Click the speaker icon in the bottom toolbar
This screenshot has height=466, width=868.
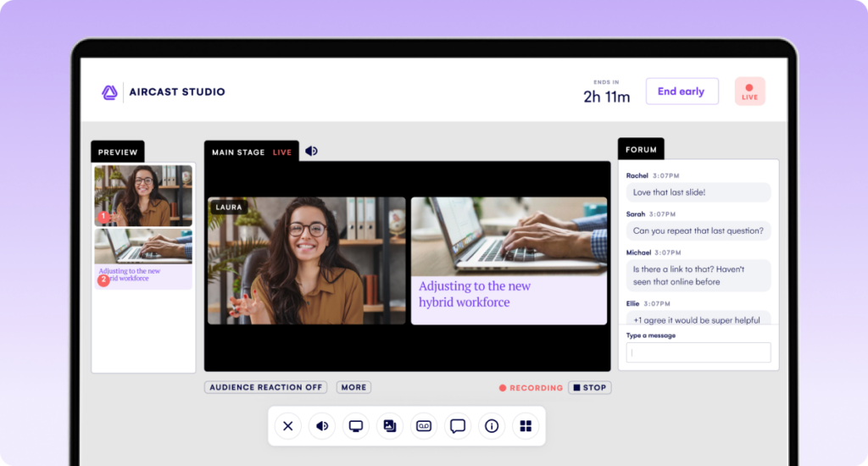[322, 426]
